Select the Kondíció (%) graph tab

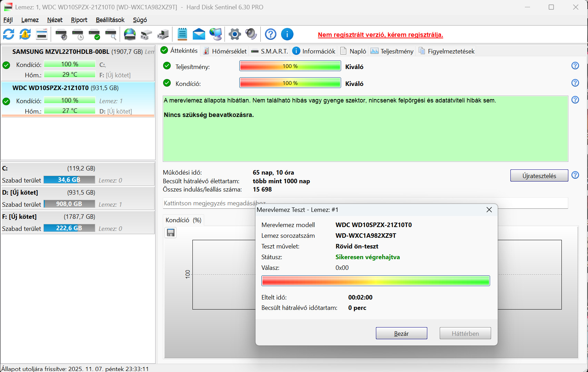click(x=183, y=220)
